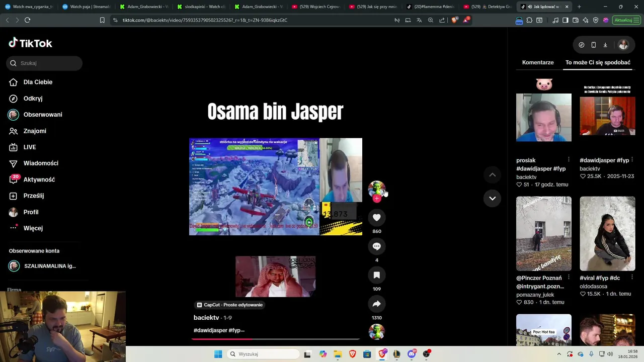
Task: Open Leo AI sparkle icon
Action: (586, 20)
